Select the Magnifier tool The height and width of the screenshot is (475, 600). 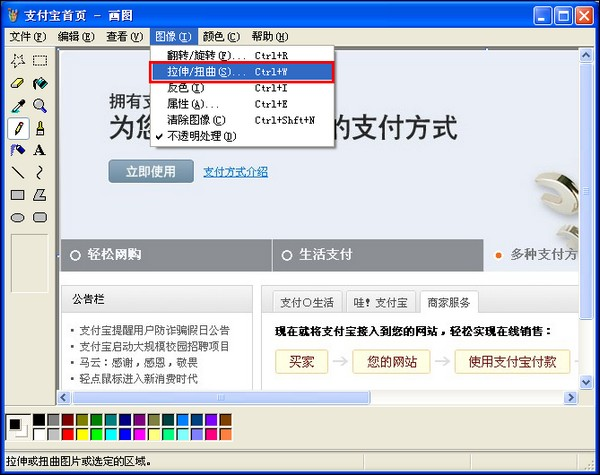click(40, 105)
